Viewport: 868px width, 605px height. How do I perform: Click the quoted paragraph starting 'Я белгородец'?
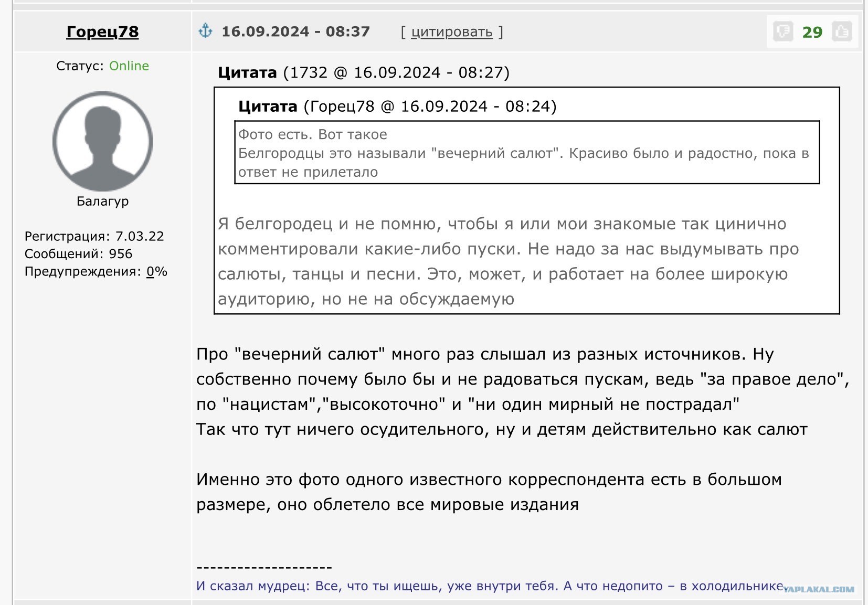pyautogui.click(x=508, y=261)
